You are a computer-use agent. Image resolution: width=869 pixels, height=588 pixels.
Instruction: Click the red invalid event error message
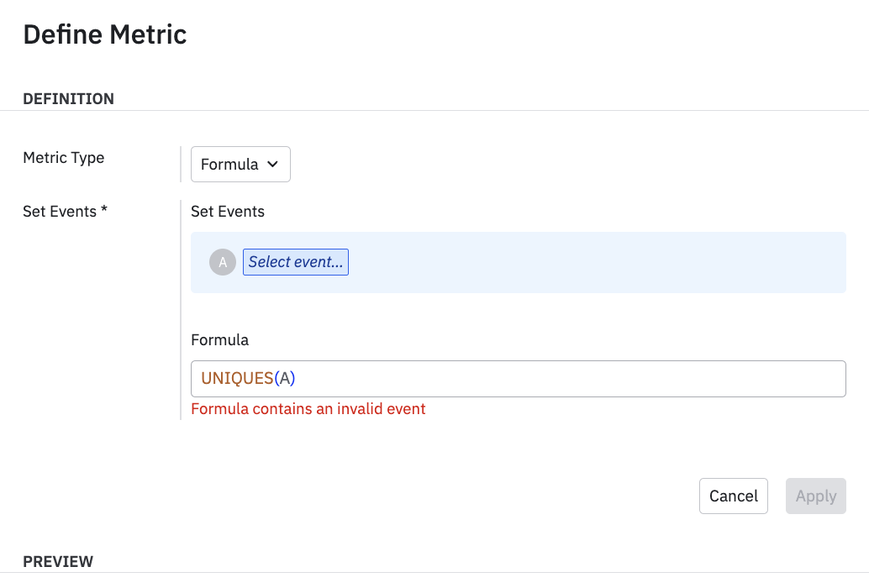pyautogui.click(x=308, y=409)
